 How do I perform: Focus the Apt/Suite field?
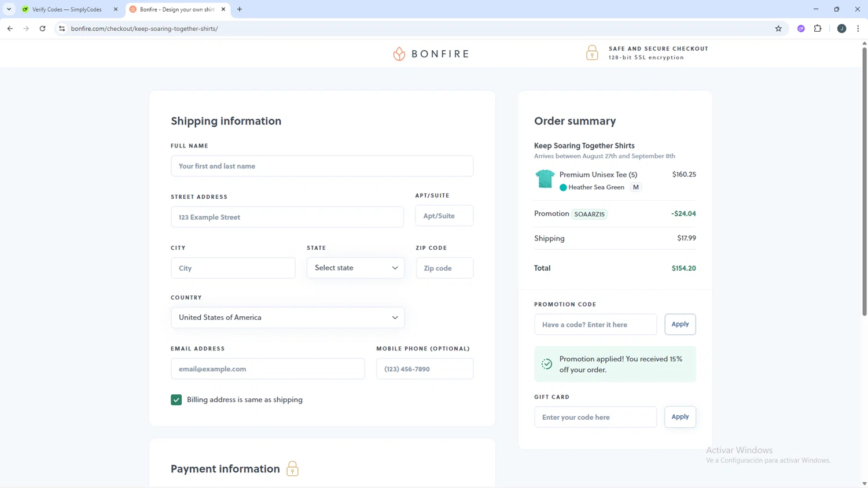coord(444,216)
